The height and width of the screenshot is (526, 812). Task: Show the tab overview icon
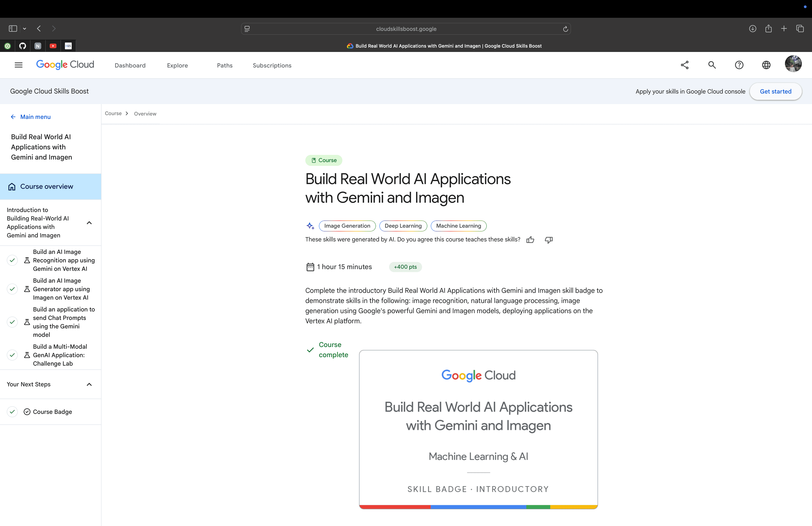click(x=800, y=29)
